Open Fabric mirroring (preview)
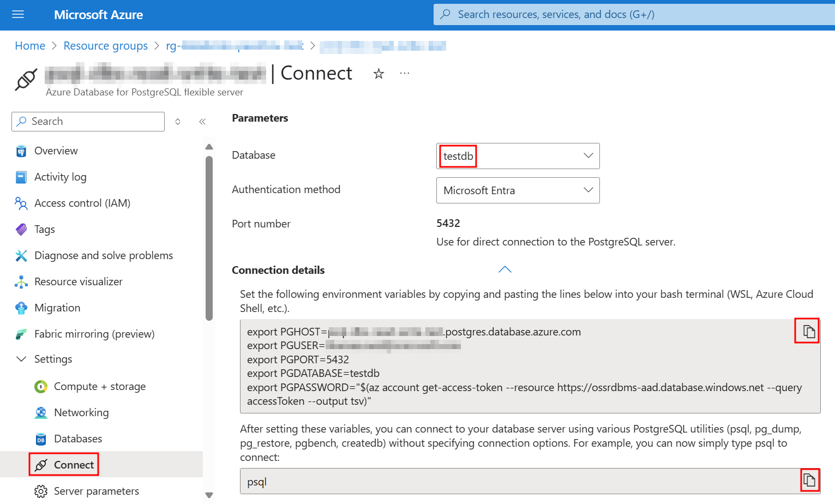This screenshot has width=835, height=504. (x=94, y=334)
